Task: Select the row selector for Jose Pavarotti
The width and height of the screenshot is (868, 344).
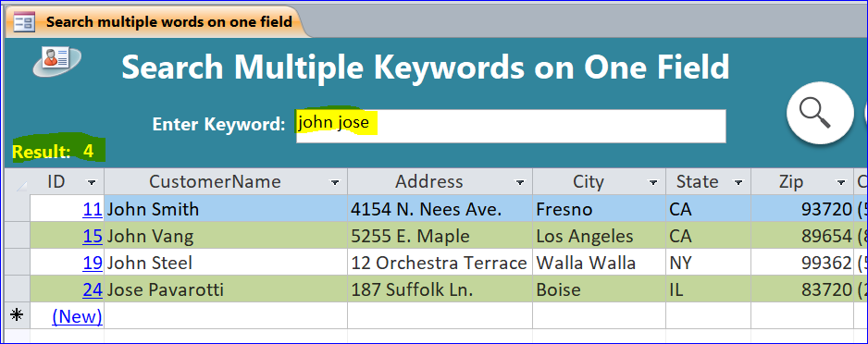Action: [x=18, y=289]
